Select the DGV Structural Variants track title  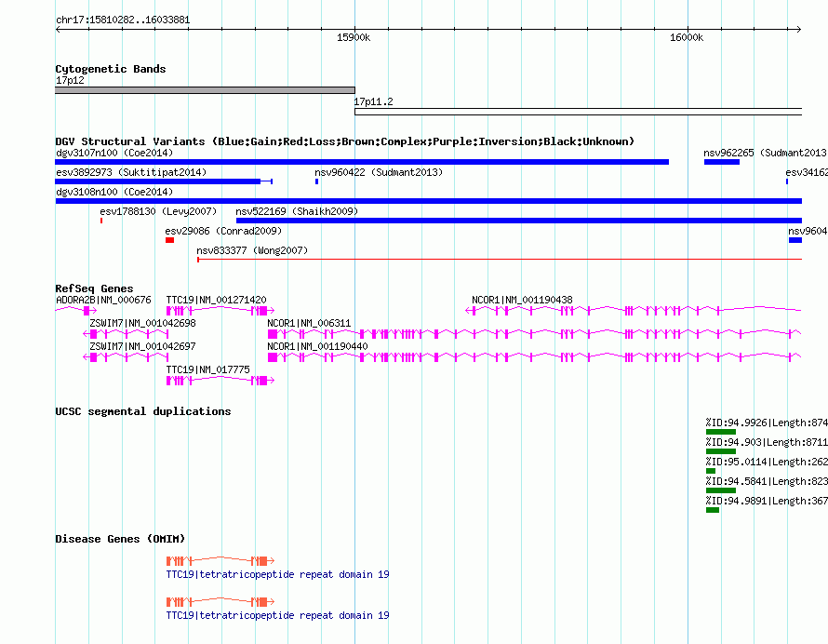coord(345,141)
